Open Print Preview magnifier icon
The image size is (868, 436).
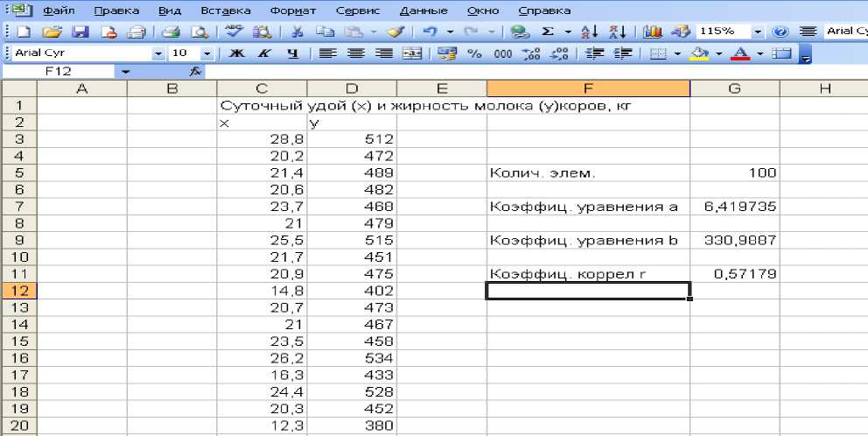(199, 32)
